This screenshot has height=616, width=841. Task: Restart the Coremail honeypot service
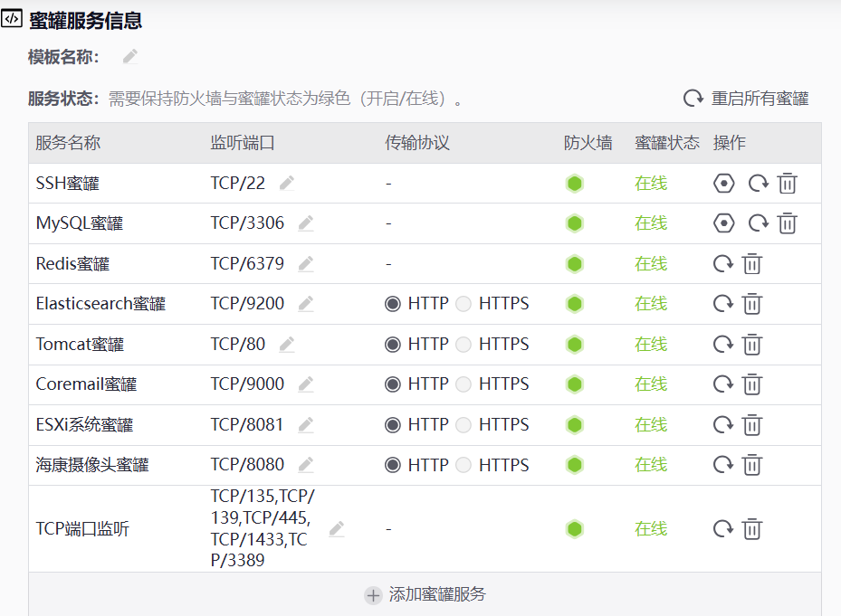point(723,384)
